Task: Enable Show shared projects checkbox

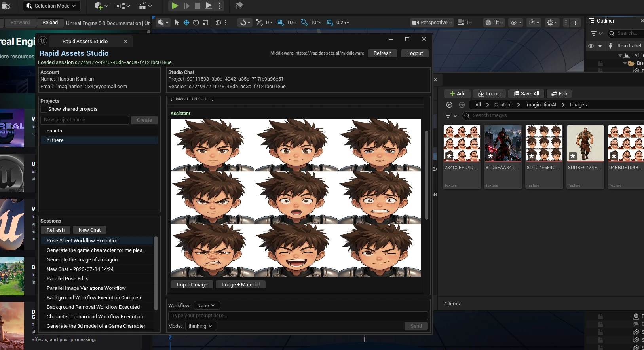Action: (44, 109)
